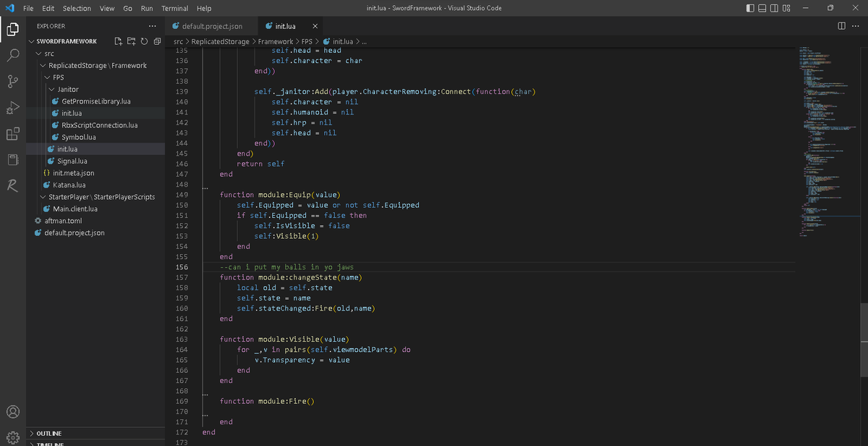This screenshot has width=868, height=446.
Task: Open the Manage gear icon
Action: 13,437
